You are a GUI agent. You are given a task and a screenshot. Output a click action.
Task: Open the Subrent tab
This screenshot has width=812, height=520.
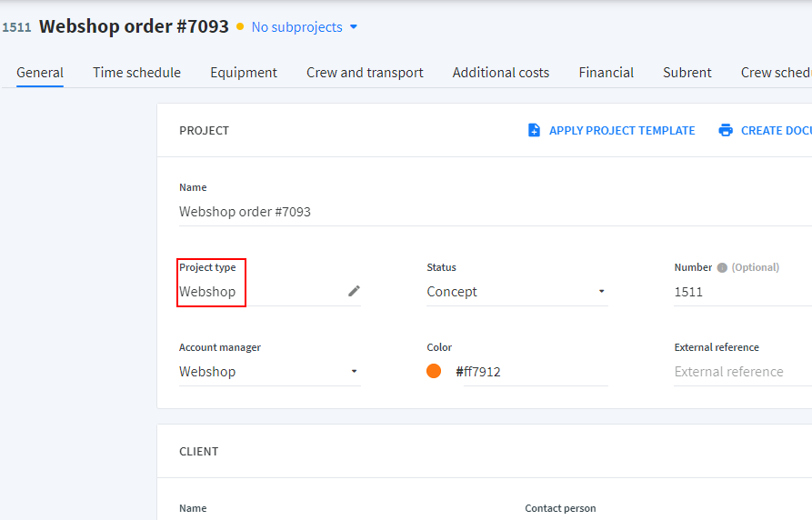(x=687, y=73)
